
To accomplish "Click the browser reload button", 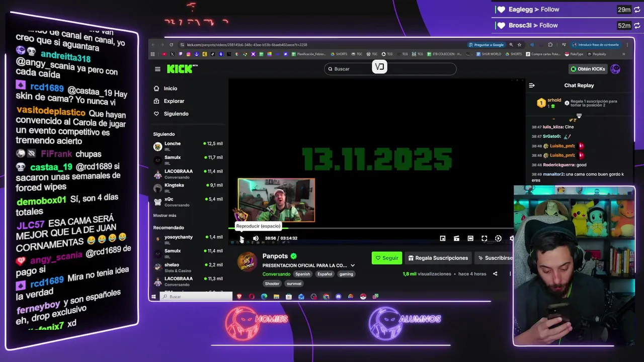I will tap(171, 45).
